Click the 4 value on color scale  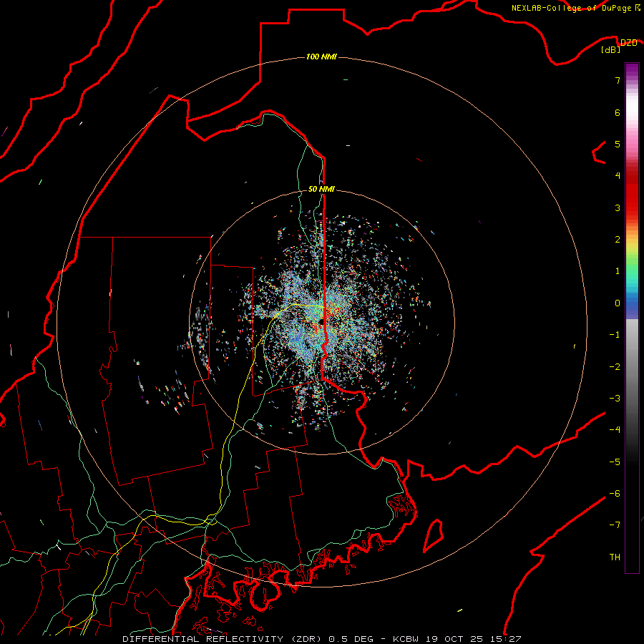click(618, 176)
